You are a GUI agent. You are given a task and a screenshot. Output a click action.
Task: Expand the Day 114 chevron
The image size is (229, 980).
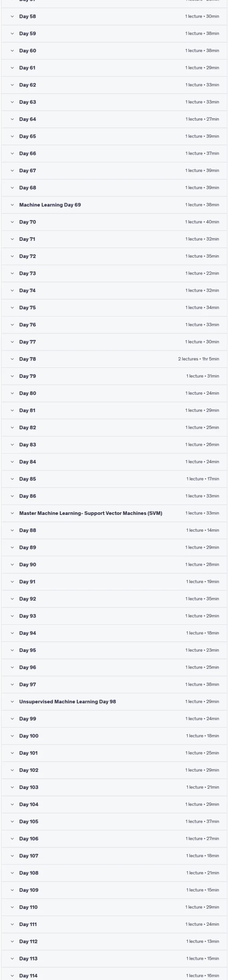pyautogui.click(x=12, y=976)
